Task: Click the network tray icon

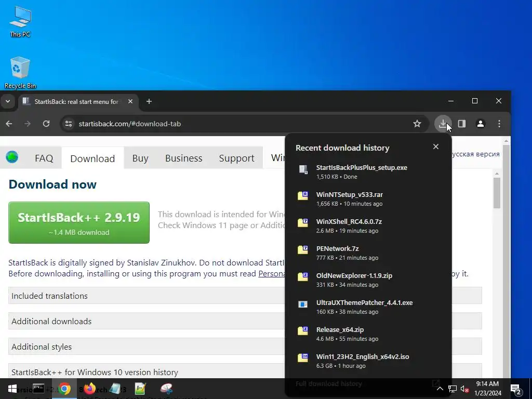Action: click(453, 389)
